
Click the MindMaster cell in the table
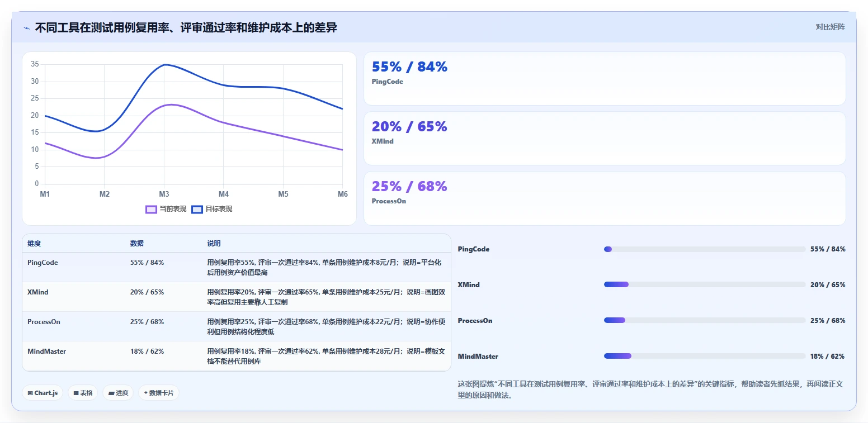pyautogui.click(x=46, y=351)
